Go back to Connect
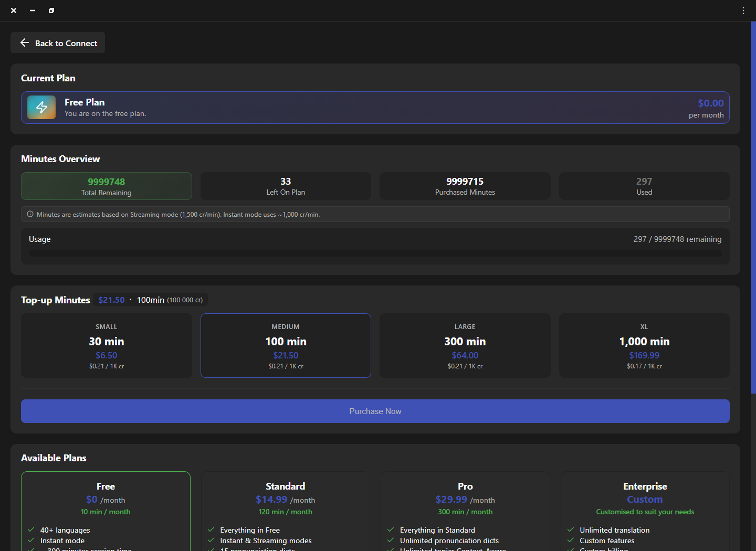 pos(58,43)
